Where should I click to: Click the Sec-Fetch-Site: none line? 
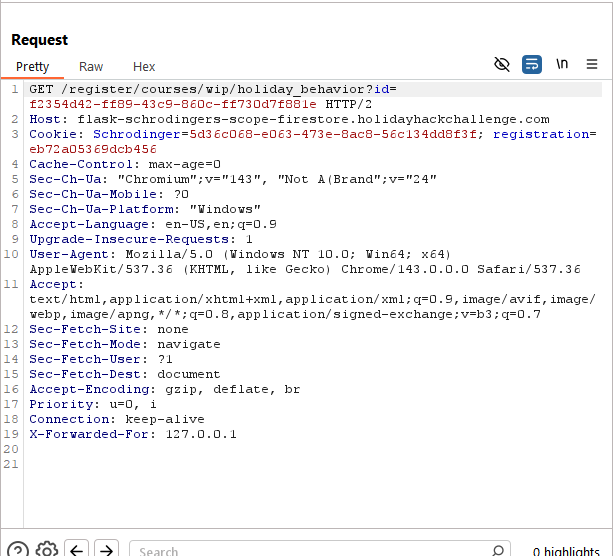tap(109, 329)
